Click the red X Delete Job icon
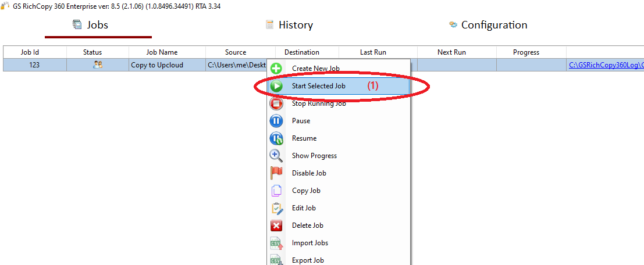Viewport: 644px width, 265px height. [x=276, y=225]
